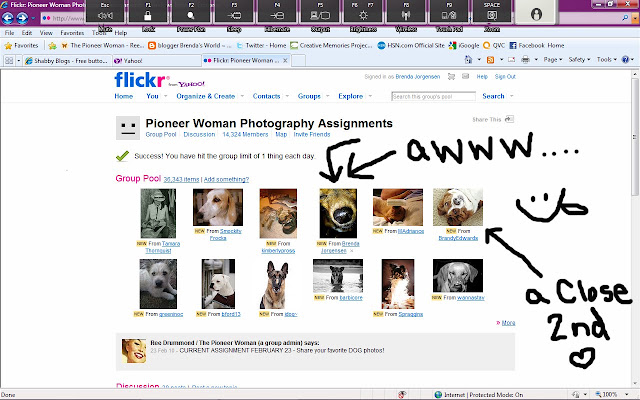Open the Facebook Home bookmark
640x400 pixels.
coord(537,45)
